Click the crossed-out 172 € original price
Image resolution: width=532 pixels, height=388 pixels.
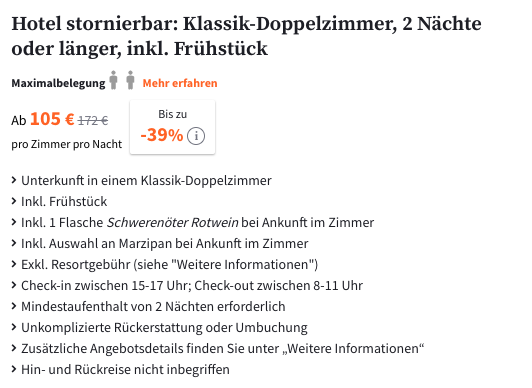[93, 120]
